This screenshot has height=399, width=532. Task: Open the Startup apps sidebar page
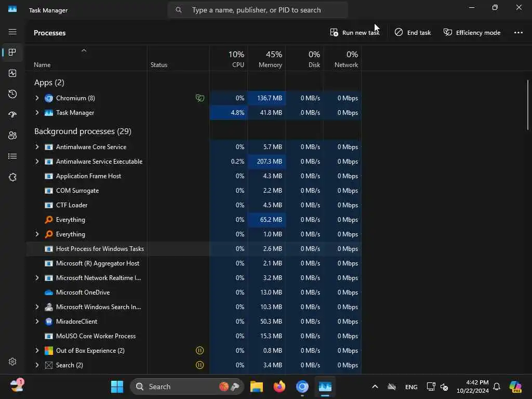[12, 115]
